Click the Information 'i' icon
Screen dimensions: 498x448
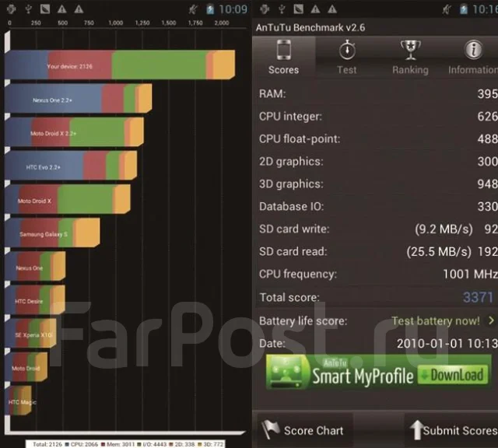(474, 50)
